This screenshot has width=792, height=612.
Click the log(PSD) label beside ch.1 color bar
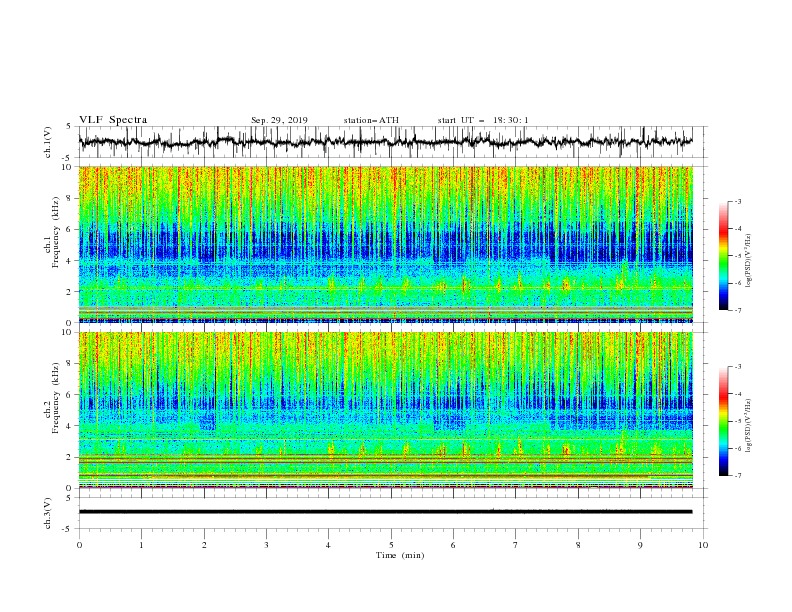pos(750,261)
